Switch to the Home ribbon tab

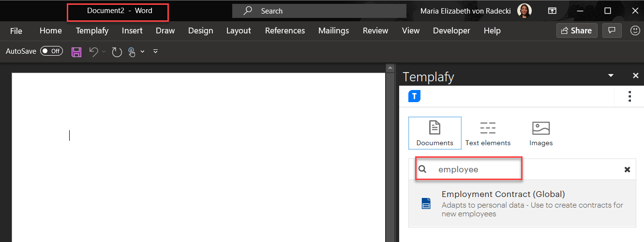(51, 30)
